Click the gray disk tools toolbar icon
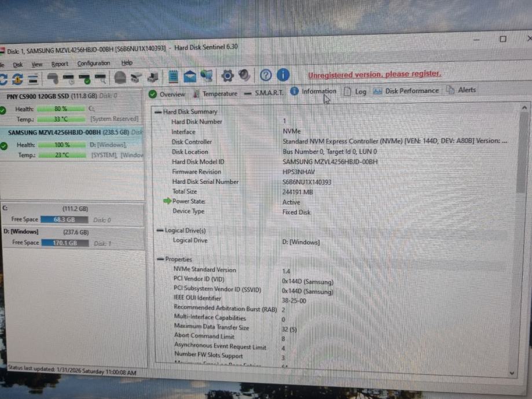The height and width of the screenshot is (399, 532). (137, 78)
